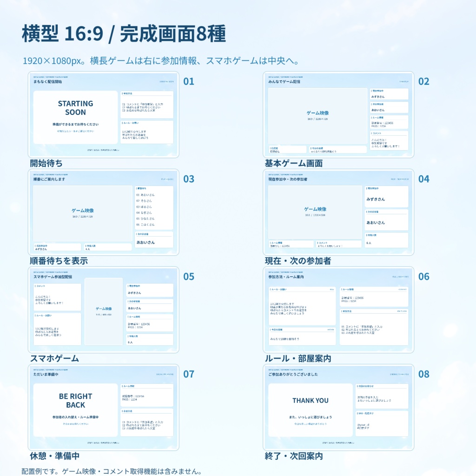Click the number label 02
Screen dimensions: 476x476
(x=424, y=81)
